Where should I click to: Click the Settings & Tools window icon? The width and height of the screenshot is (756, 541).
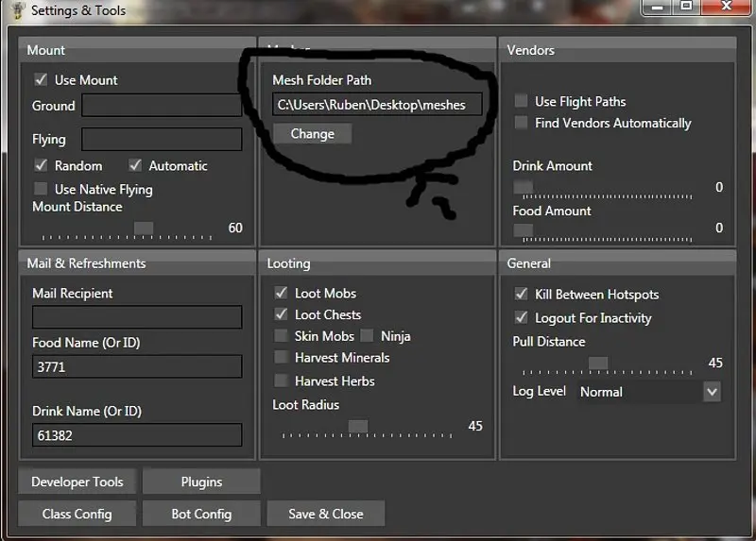click(14, 11)
